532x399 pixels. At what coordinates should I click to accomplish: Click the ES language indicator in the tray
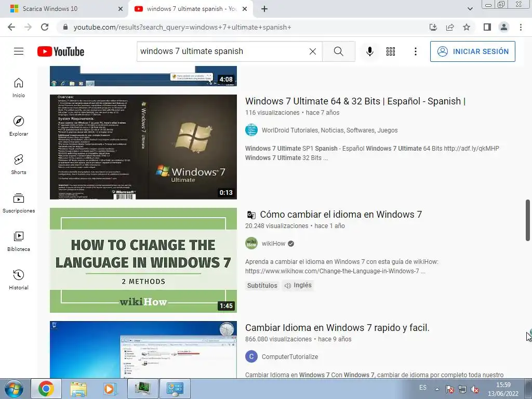click(423, 388)
